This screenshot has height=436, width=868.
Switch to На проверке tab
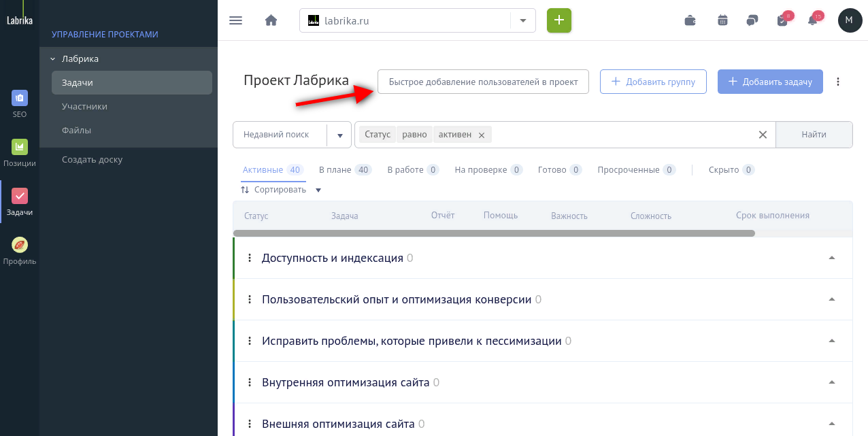488,170
